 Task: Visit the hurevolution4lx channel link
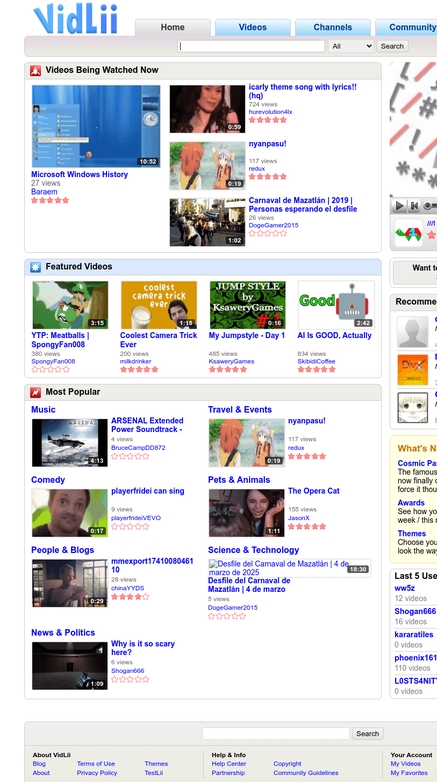click(270, 112)
